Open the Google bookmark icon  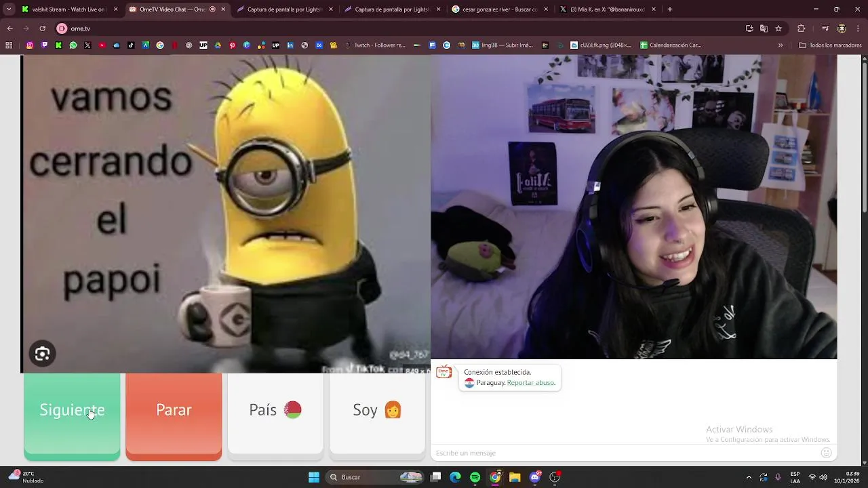160,45
